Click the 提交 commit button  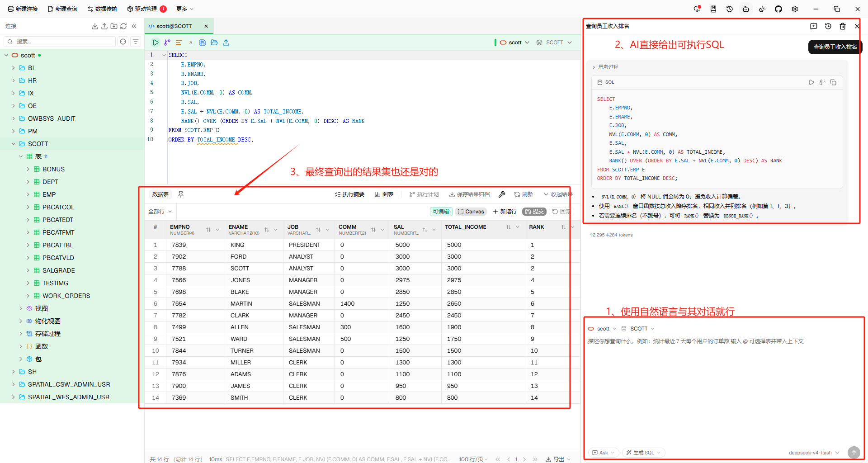pos(534,212)
